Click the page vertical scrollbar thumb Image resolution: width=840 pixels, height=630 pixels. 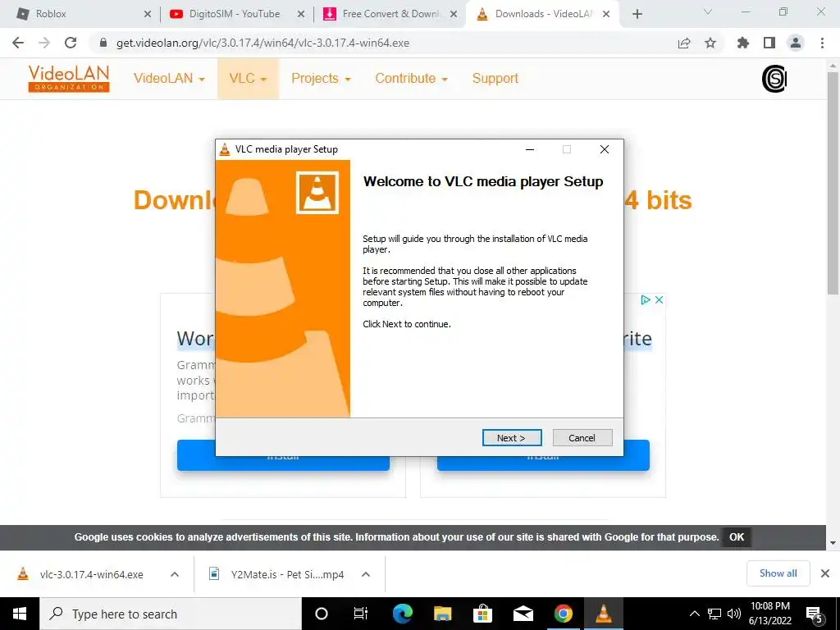pyautogui.click(x=833, y=183)
